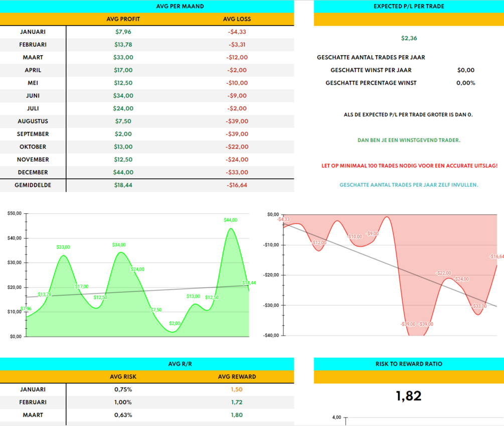Image resolution: width=504 pixels, height=426 pixels.
Task: Click the $44,00 peak label in green chart
Action: (x=231, y=220)
